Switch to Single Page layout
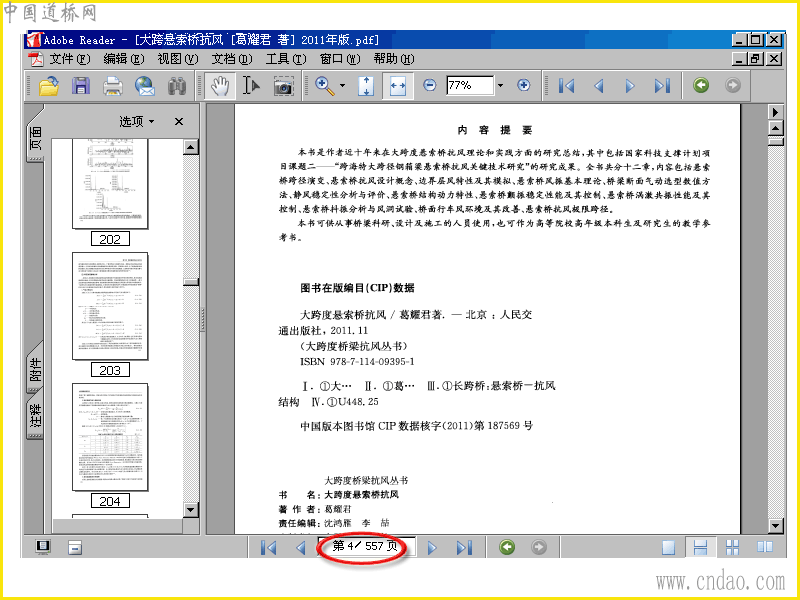Viewport: 800px width, 600px height. (668, 547)
